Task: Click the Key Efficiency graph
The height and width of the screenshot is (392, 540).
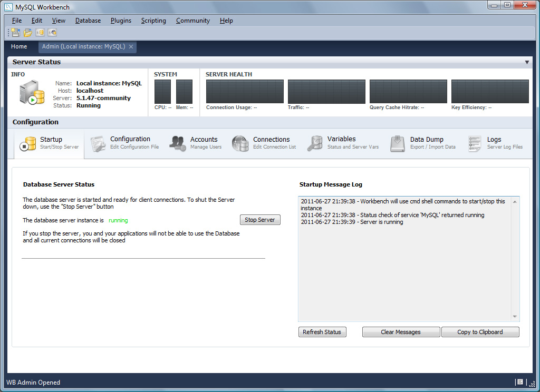Action: pos(490,92)
